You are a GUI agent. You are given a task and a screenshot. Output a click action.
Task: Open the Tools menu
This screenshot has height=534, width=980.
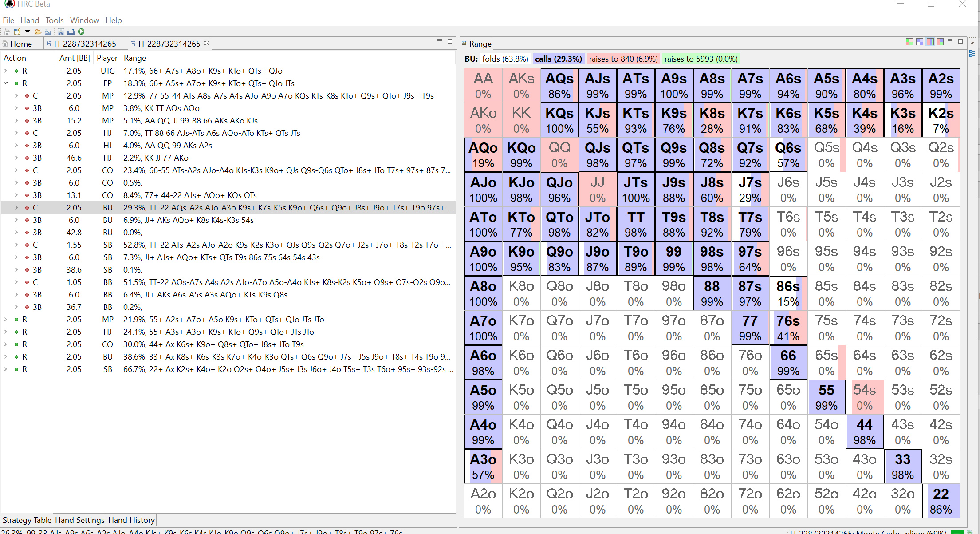click(55, 20)
